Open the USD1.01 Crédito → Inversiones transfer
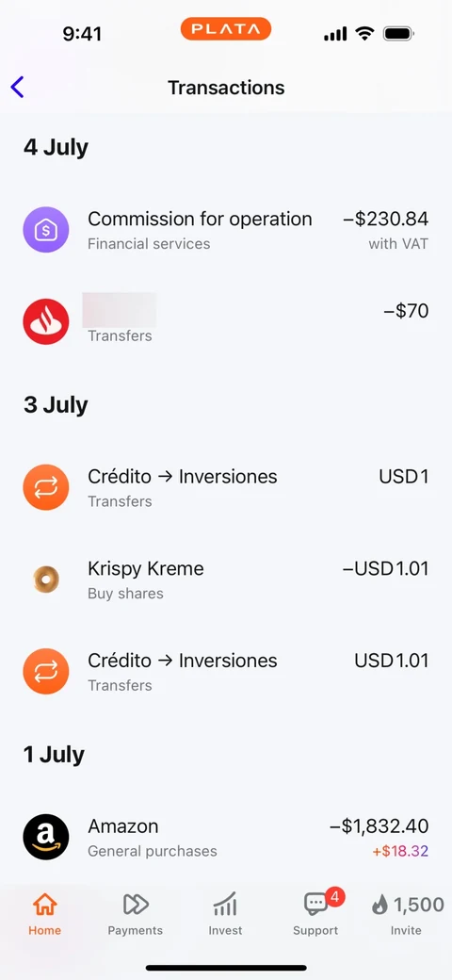The image size is (452, 980). coord(226,671)
